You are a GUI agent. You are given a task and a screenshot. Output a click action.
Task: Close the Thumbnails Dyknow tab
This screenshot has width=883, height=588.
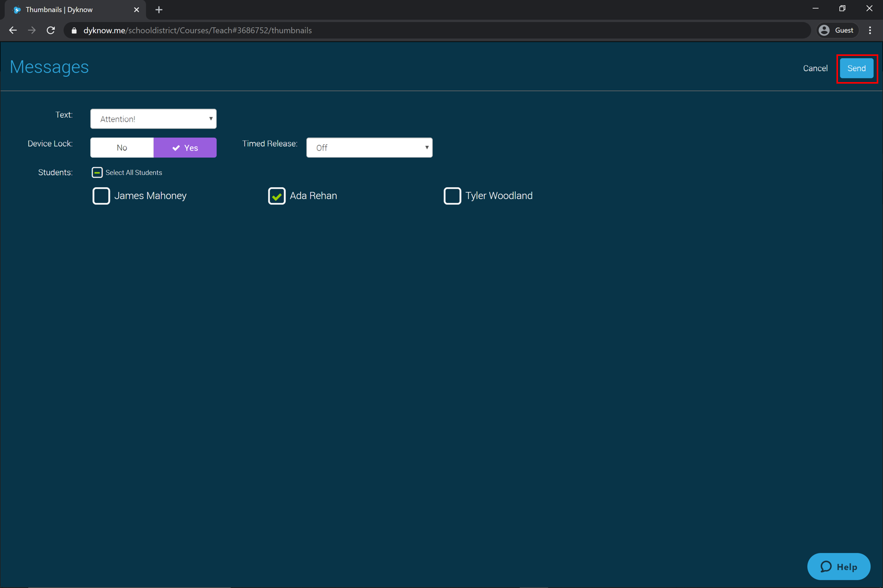coord(137,10)
